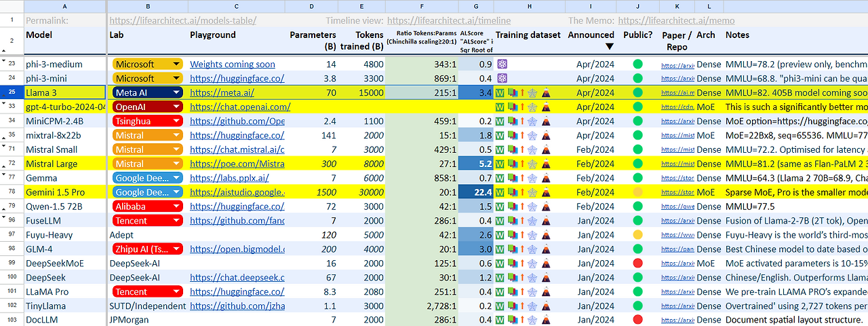Open the Google DeepMind dropdown in Gemma row

click(x=177, y=178)
